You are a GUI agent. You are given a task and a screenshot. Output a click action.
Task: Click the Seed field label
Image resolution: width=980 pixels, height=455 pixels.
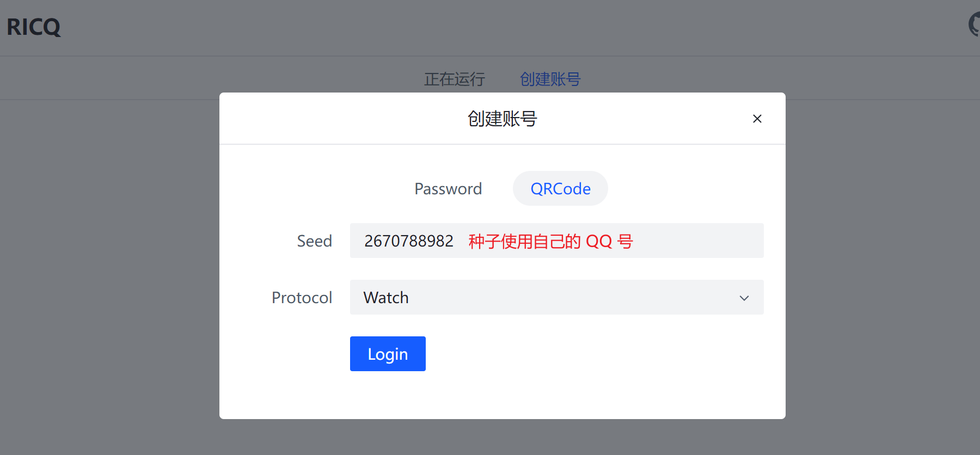[x=314, y=241]
